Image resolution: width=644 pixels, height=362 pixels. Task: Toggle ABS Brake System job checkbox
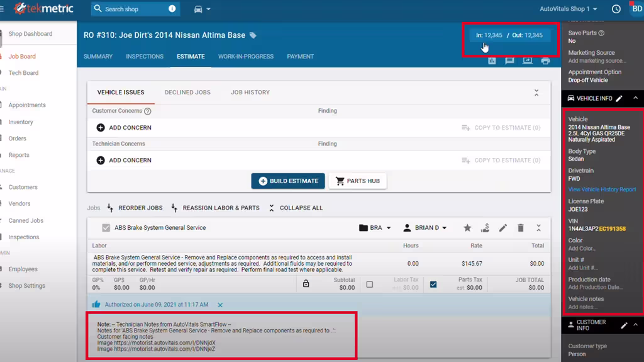click(106, 227)
